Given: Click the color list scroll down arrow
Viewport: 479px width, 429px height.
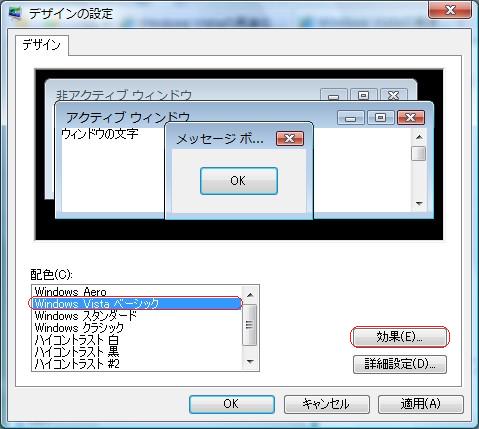Looking at the screenshot, I should 250,362.
